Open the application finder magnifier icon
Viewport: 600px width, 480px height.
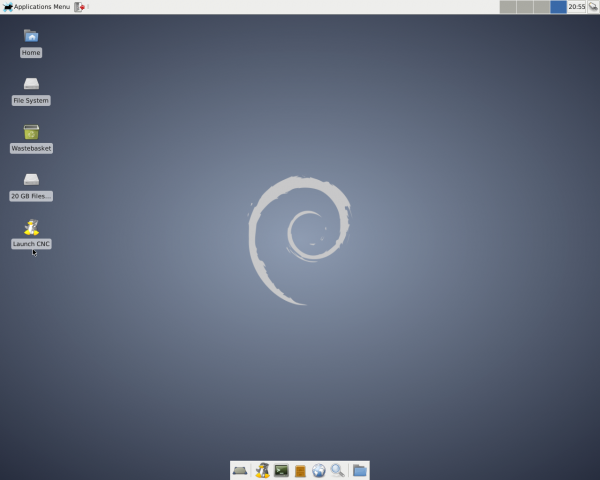pos(338,470)
